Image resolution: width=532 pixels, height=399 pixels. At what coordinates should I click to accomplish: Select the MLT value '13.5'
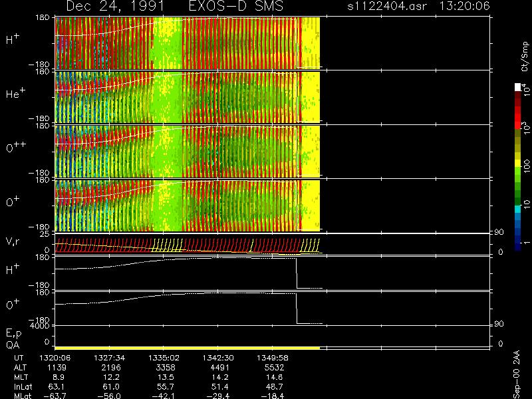click(x=165, y=377)
